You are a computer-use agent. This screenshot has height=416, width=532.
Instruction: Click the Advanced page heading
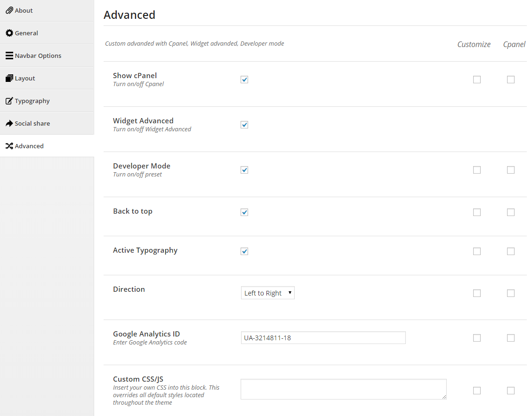129,15
